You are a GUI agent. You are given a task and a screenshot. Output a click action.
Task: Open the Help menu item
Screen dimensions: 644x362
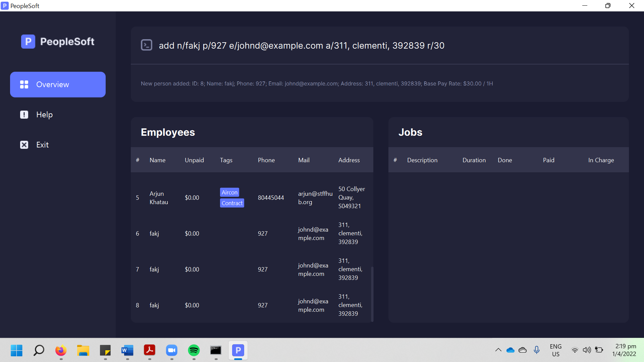[44, 115]
